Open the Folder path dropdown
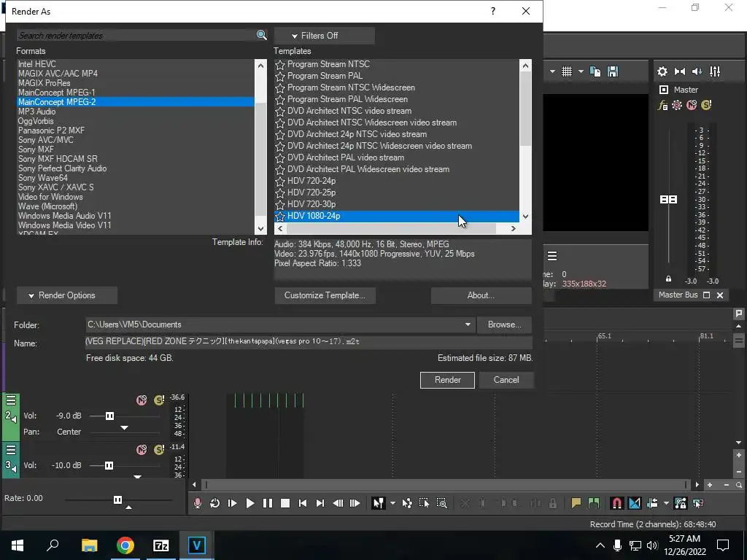The image size is (747, 560). [x=468, y=324]
